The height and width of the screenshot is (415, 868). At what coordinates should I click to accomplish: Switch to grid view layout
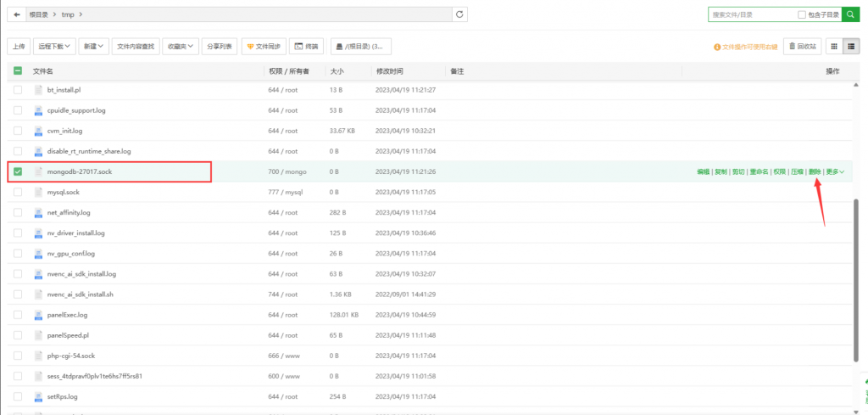[x=834, y=46]
